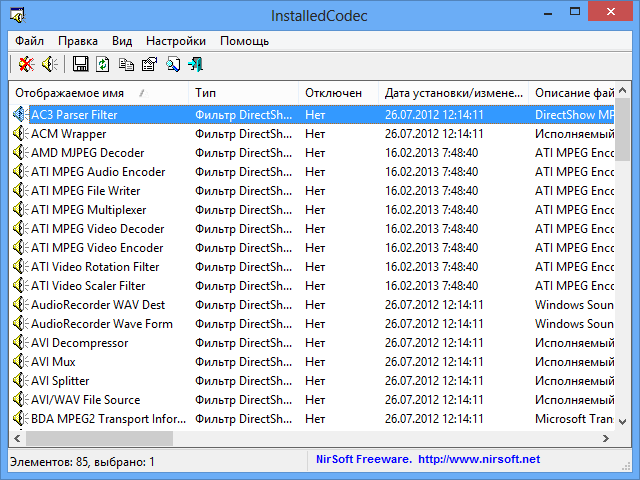Viewport: 640px width, 480px height.
Task: Click the speaker icon beside ATI MPEG Video Encoder
Action: pos(21,248)
